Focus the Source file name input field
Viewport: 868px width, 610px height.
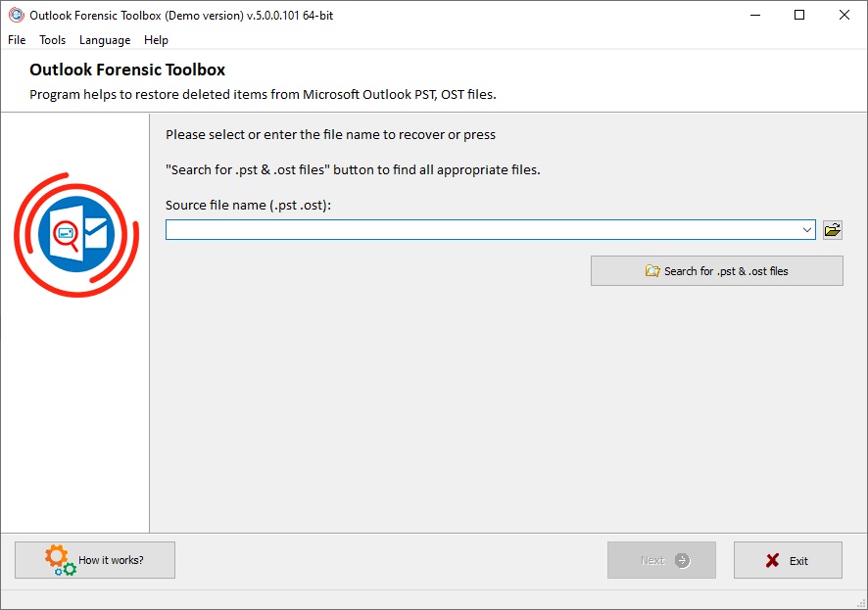click(x=480, y=230)
